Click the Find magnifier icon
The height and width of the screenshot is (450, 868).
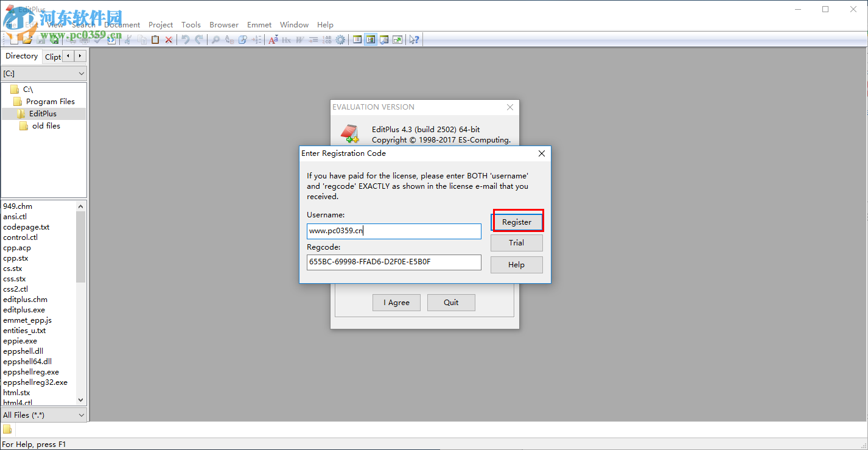215,40
